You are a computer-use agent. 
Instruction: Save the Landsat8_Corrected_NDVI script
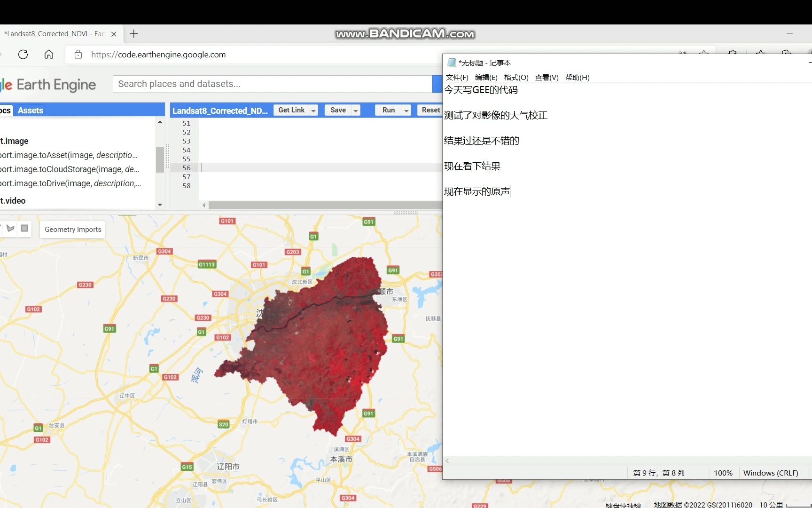click(338, 110)
